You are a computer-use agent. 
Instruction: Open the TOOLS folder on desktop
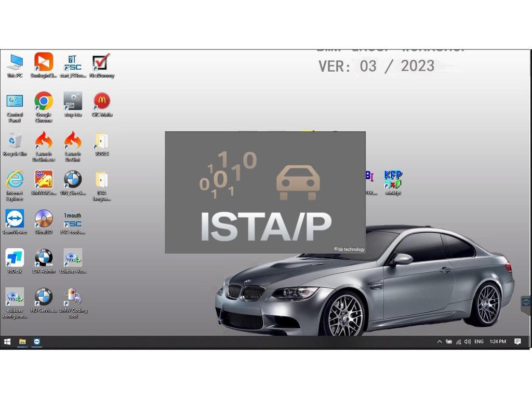[x=101, y=141]
